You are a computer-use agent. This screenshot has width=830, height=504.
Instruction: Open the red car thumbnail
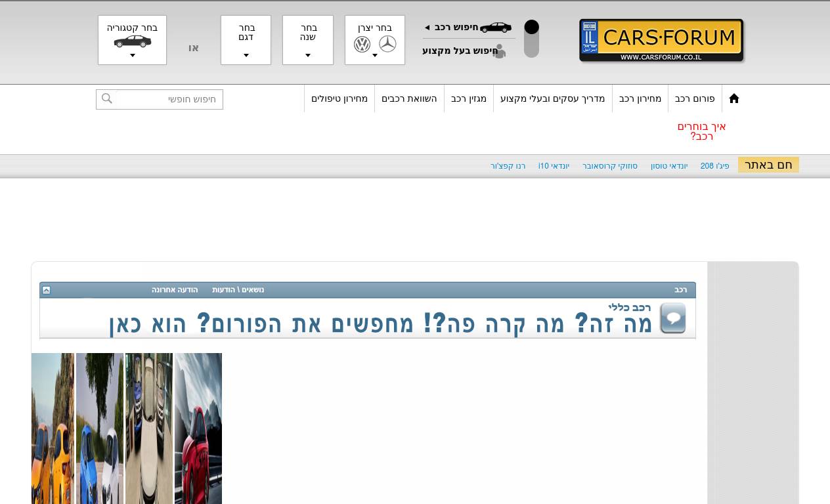coord(198,429)
